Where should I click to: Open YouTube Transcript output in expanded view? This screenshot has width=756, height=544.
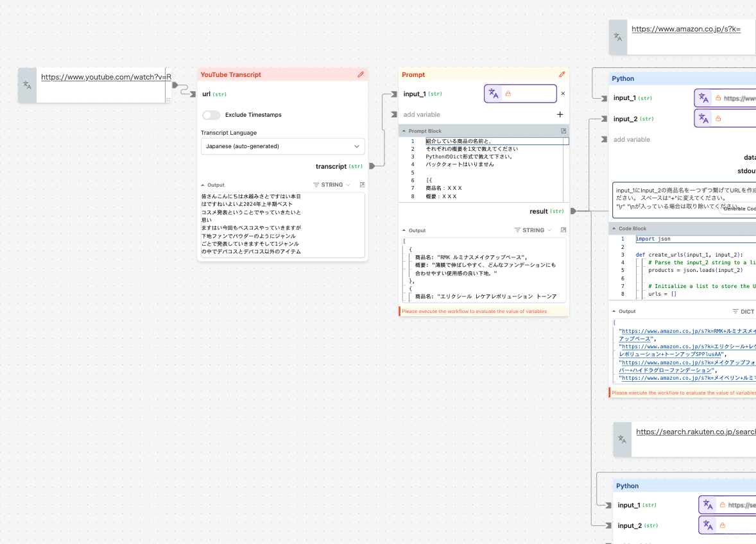coord(362,185)
